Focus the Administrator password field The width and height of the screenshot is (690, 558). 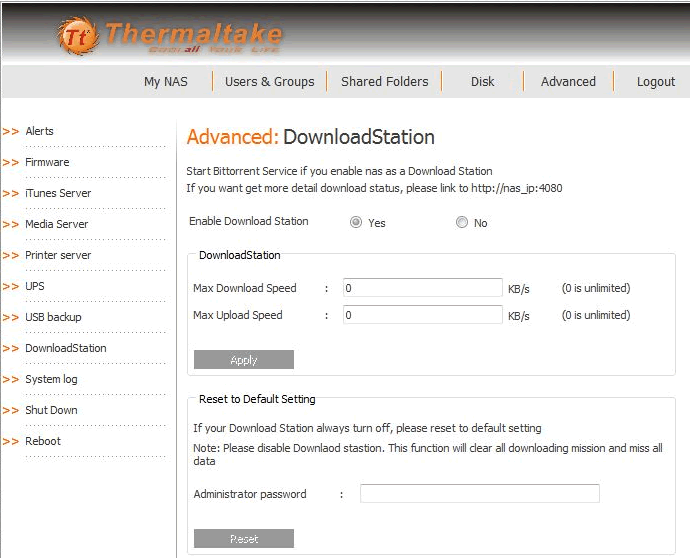pos(480,493)
